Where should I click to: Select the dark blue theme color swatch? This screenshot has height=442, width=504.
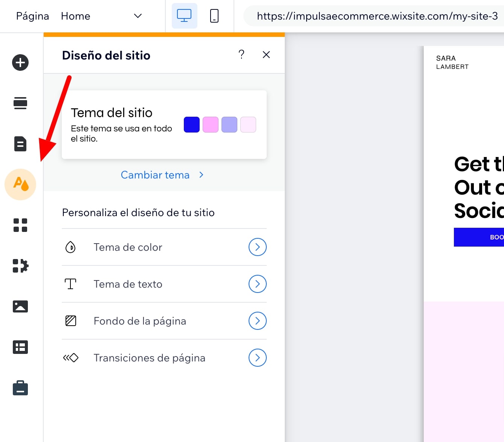coord(191,124)
